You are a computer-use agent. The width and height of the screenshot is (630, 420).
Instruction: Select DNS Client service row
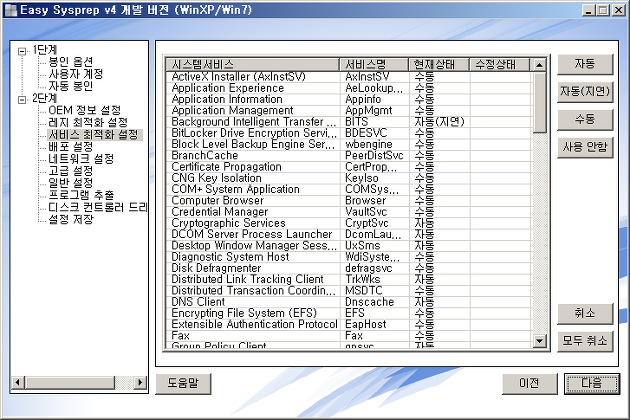348,302
